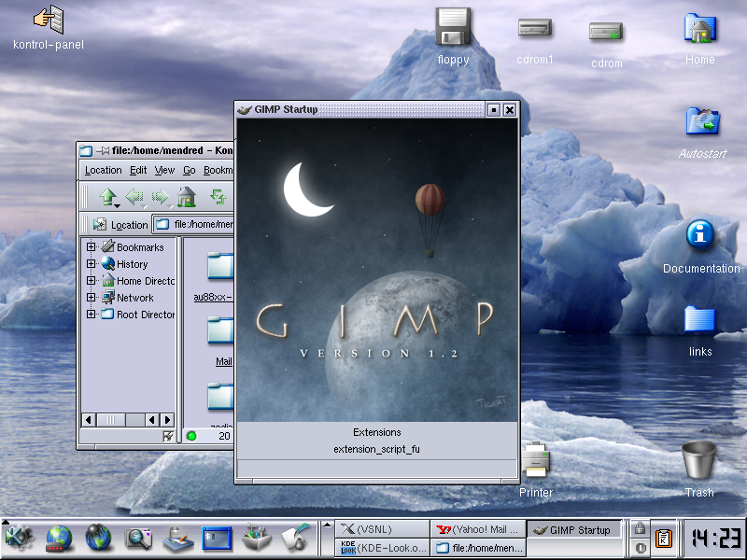Viewport: 747px width, 560px height.
Task: Open Go menu in Konqueror
Action: [190, 170]
